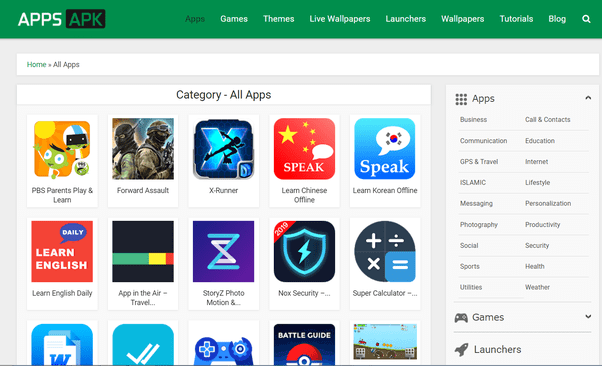This screenshot has height=366, width=602.
Task: Open the Business category link
Action: coord(473,119)
